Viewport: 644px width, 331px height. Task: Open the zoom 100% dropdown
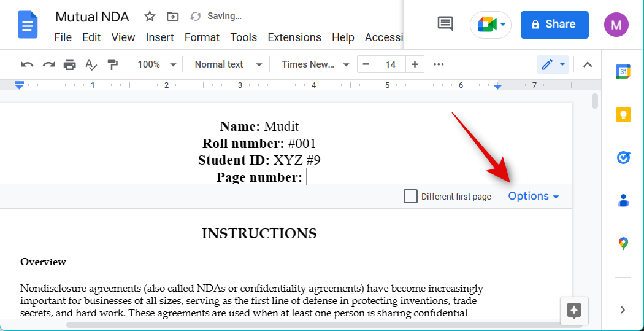coord(156,64)
